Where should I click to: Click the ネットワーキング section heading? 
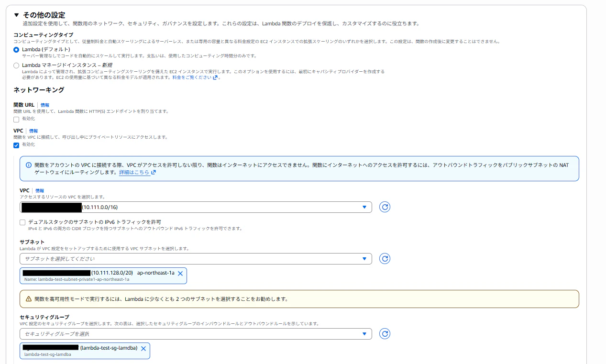tap(39, 90)
